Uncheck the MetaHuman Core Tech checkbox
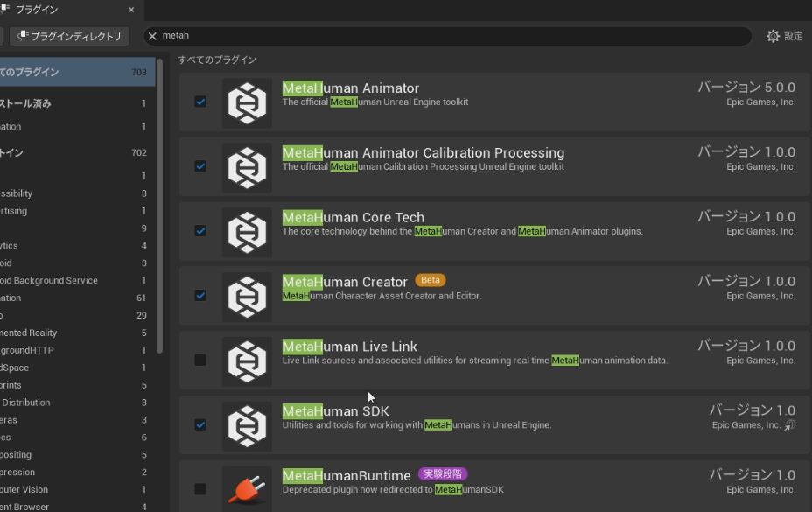Viewport: 812px width, 512px height. 200,231
